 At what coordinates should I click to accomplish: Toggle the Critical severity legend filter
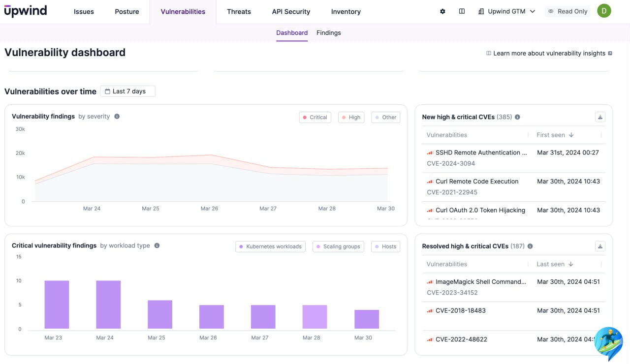315,117
